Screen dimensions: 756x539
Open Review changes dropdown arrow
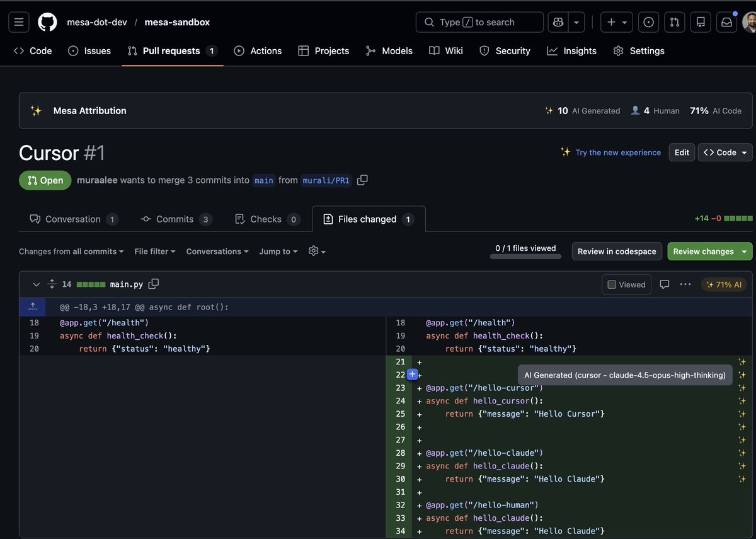pyautogui.click(x=745, y=252)
